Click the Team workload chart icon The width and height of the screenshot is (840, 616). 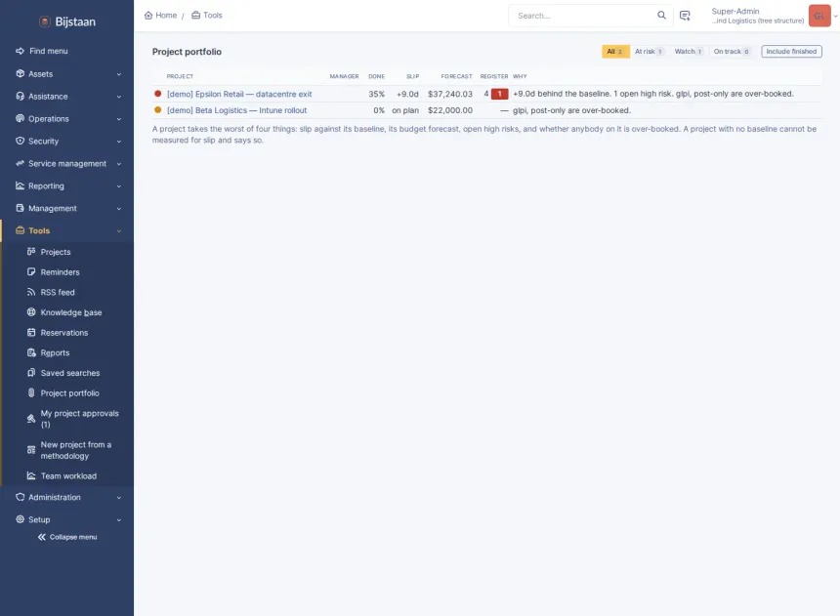click(31, 476)
